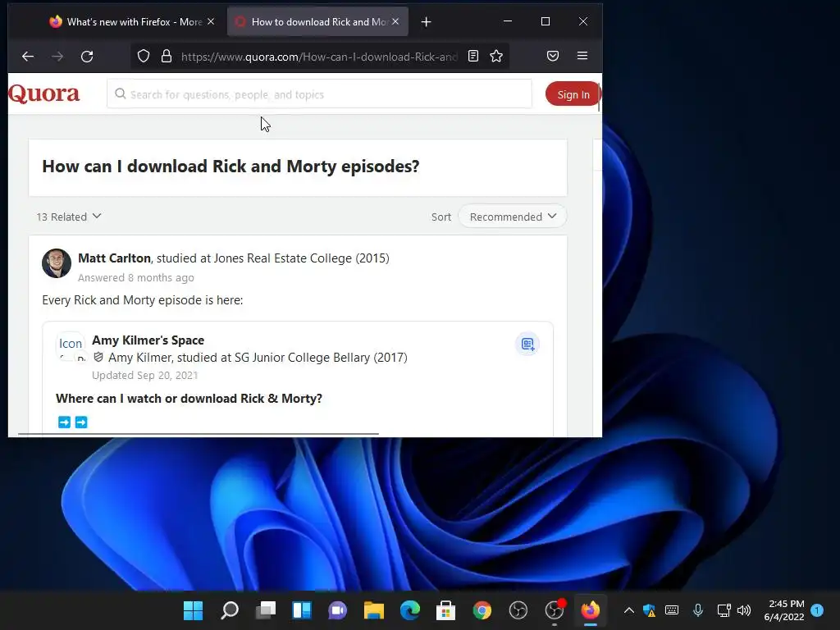Bookmark this page with the star icon

pyautogui.click(x=496, y=56)
